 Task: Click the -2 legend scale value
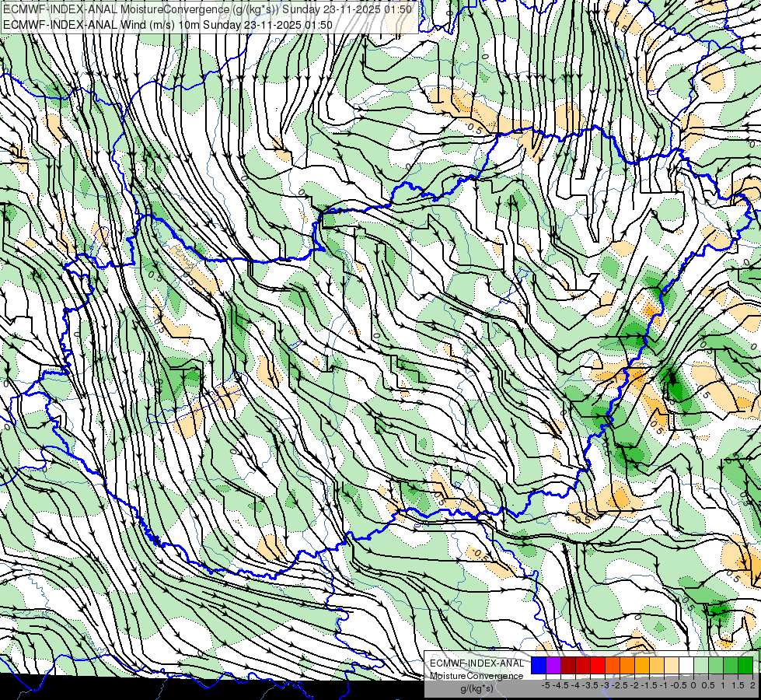tap(635, 685)
